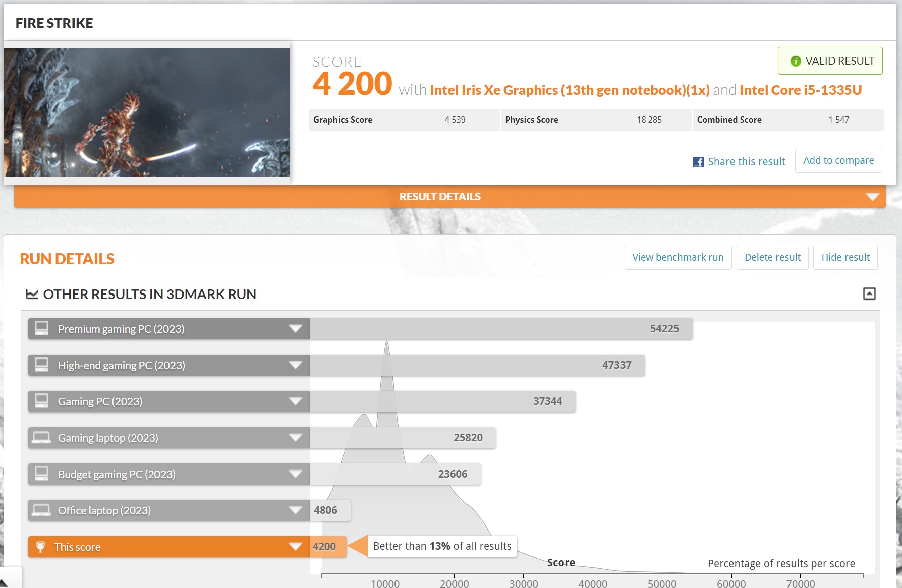The height and width of the screenshot is (588, 902).
Task: Open the Result Details orange bar
Action: 450,196
